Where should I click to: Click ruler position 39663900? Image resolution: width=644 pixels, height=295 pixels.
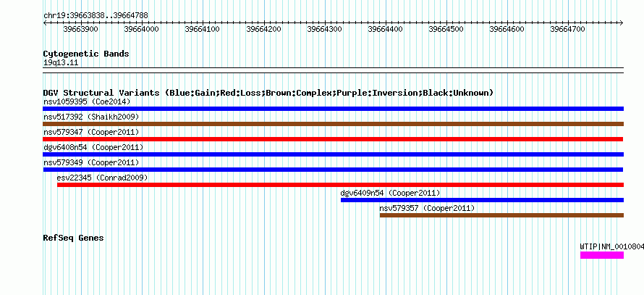[81, 29]
